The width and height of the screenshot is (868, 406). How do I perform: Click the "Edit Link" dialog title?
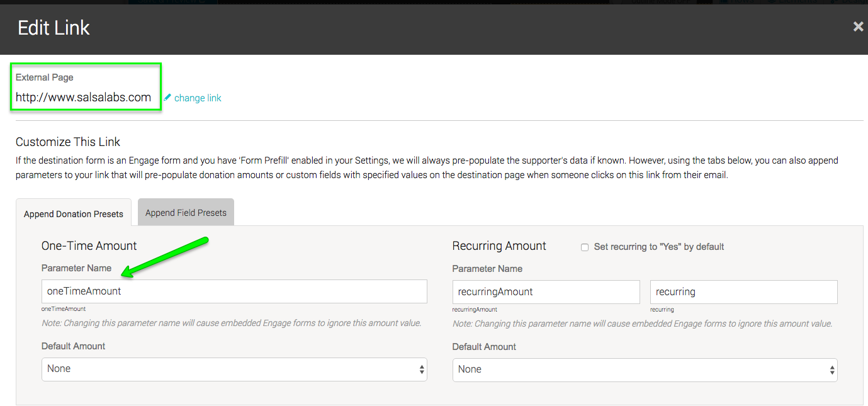tap(54, 28)
